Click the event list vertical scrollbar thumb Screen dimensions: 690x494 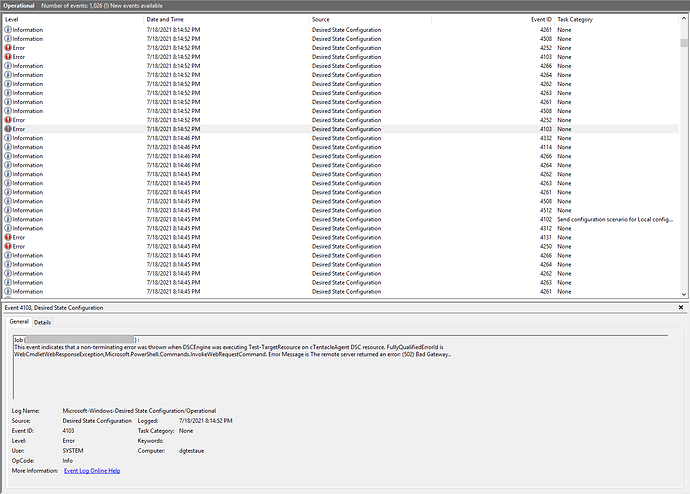[683, 43]
